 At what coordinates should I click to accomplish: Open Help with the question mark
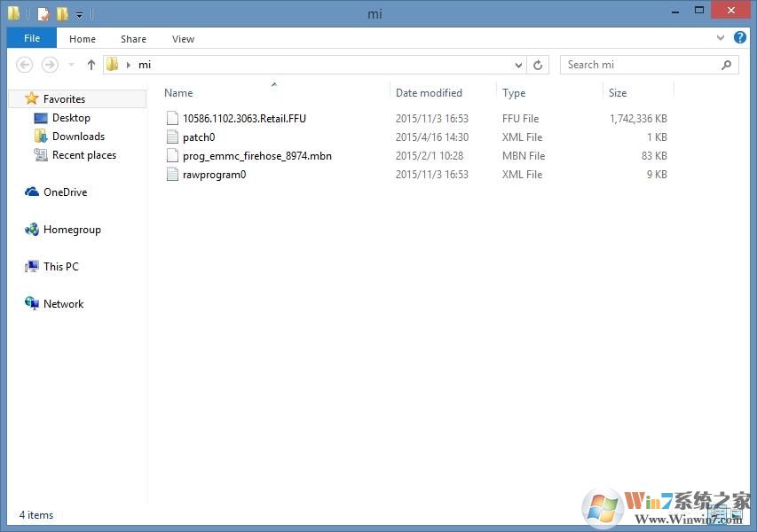(x=739, y=37)
